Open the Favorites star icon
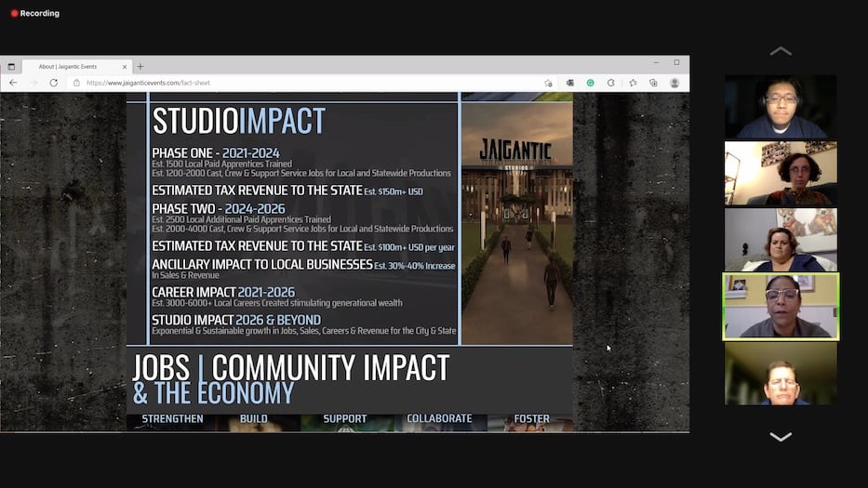This screenshot has height=488, width=868. (x=633, y=83)
